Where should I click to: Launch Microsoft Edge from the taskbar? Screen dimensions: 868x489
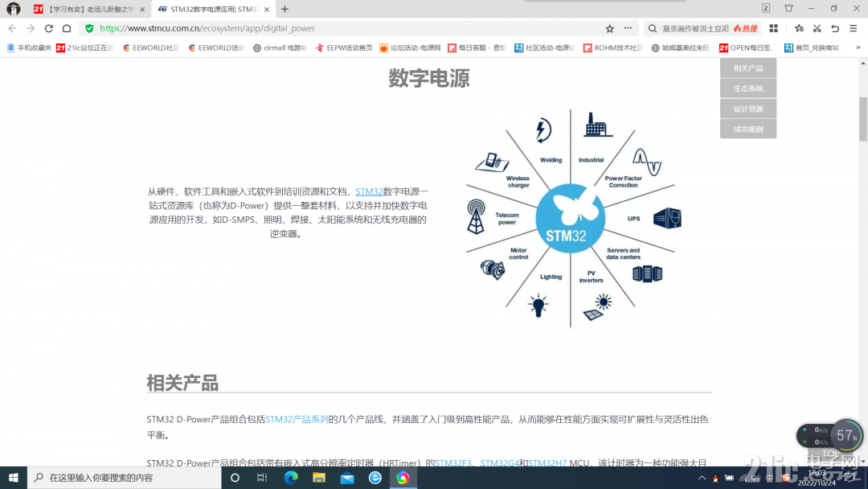(x=291, y=478)
